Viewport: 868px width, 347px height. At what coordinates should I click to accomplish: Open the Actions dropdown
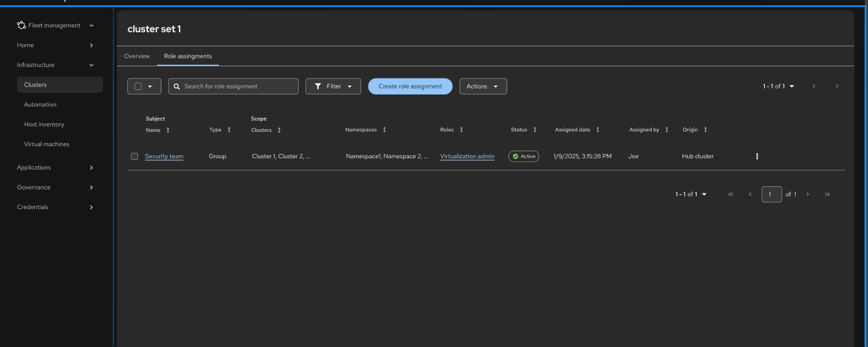483,86
